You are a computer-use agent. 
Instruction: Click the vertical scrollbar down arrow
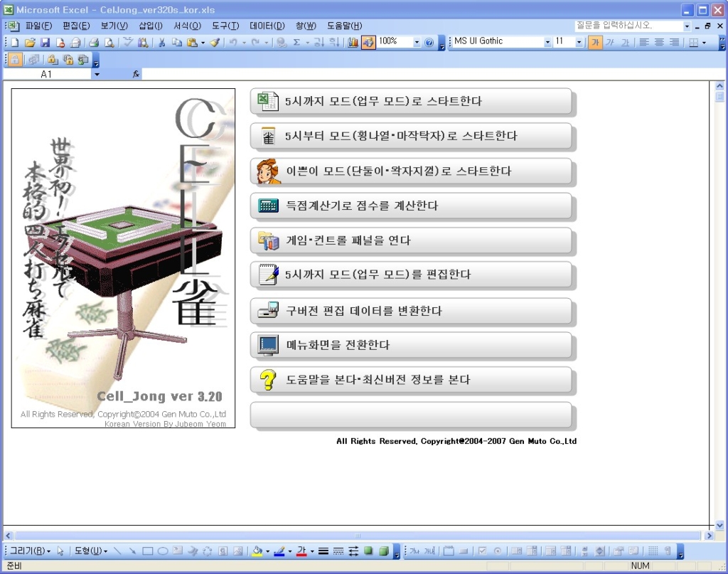click(x=719, y=525)
